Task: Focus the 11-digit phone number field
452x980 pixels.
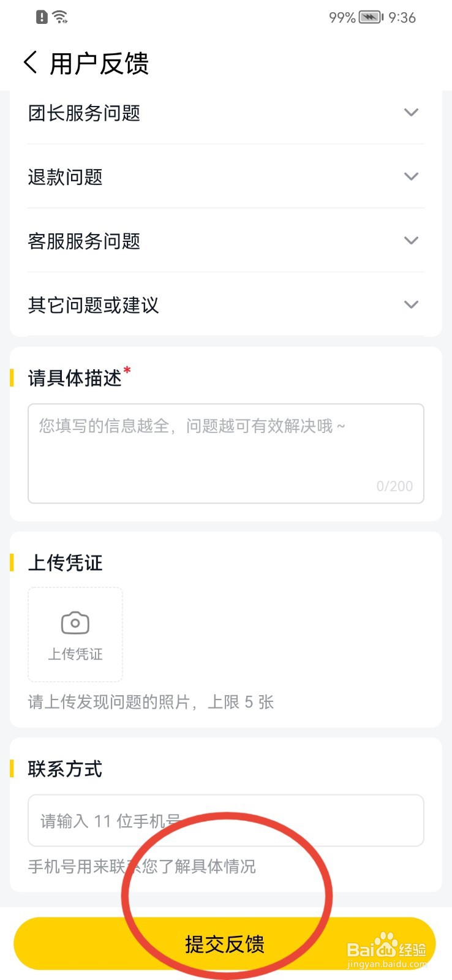Action: pyautogui.click(x=225, y=820)
